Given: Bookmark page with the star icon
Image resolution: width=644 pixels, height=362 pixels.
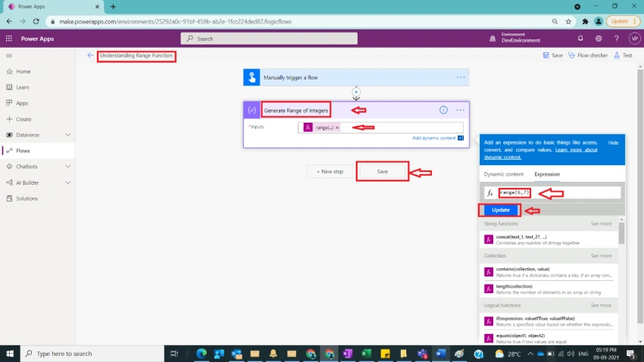Looking at the screenshot, I should coord(568,21).
